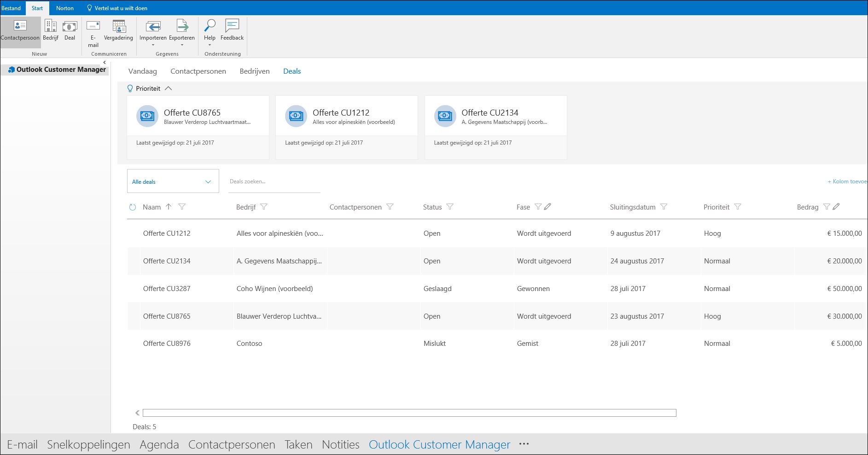Sort by Naam using the arrow
The width and height of the screenshot is (868, 455).
tap(169, 207)
